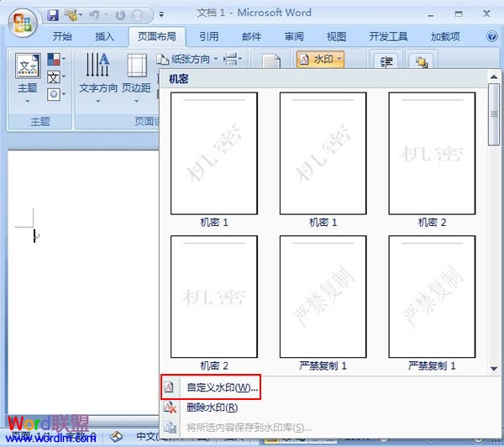Open the theme fonts 文 icon menu

(x=56, y=77)
